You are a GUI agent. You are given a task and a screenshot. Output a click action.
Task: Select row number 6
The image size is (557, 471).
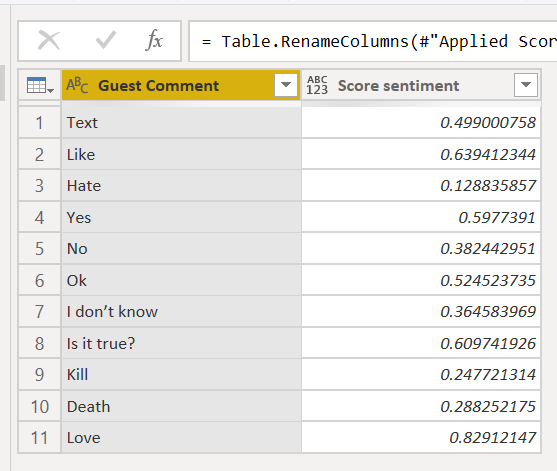coord(39,281)
